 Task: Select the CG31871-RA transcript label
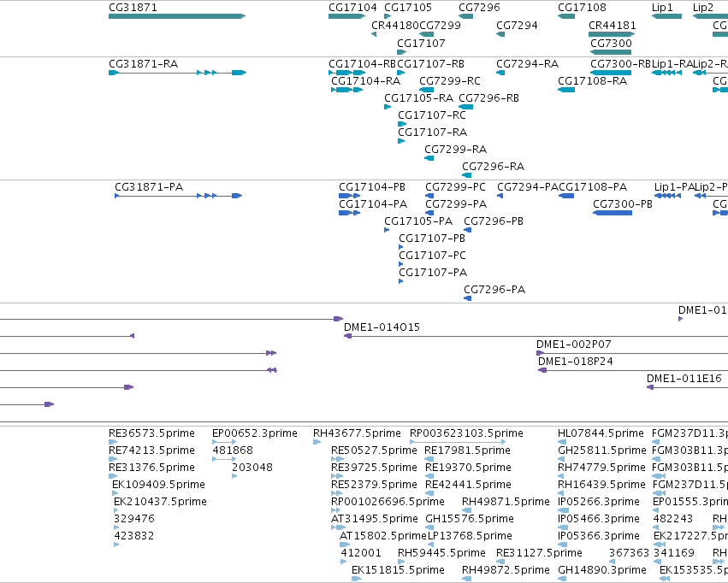tap(143, 63)
